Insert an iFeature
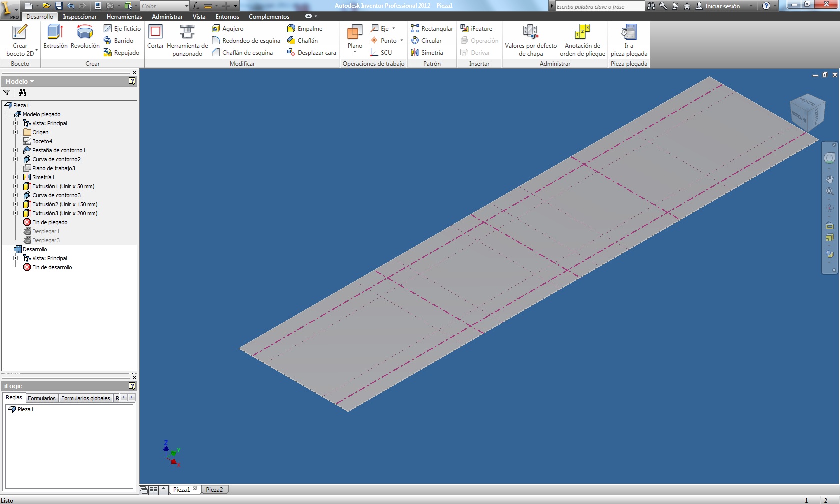The width and height of the screenshot is (840, 504). pos(476,29)
